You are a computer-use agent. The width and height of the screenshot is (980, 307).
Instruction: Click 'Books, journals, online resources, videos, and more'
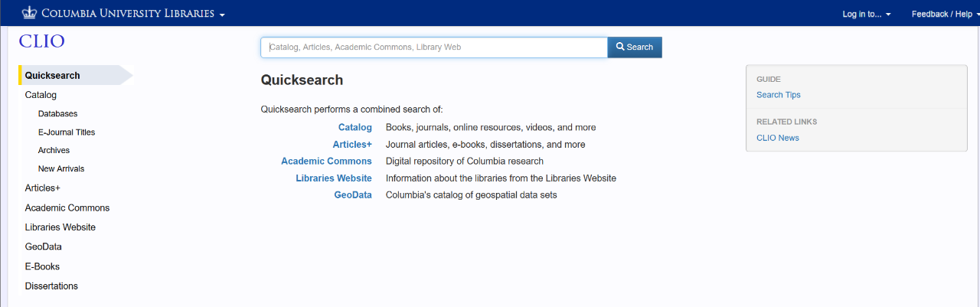(x=491, y=127)
